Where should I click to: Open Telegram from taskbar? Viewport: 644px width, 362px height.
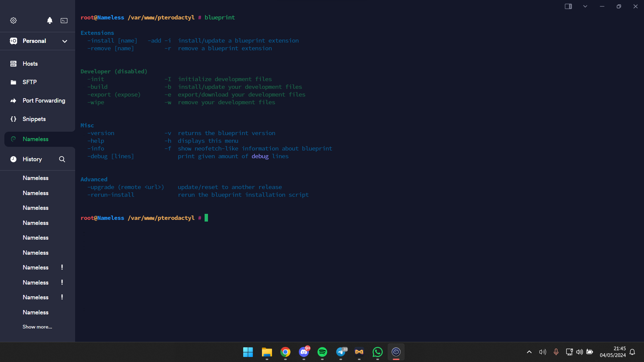point(341,352)
